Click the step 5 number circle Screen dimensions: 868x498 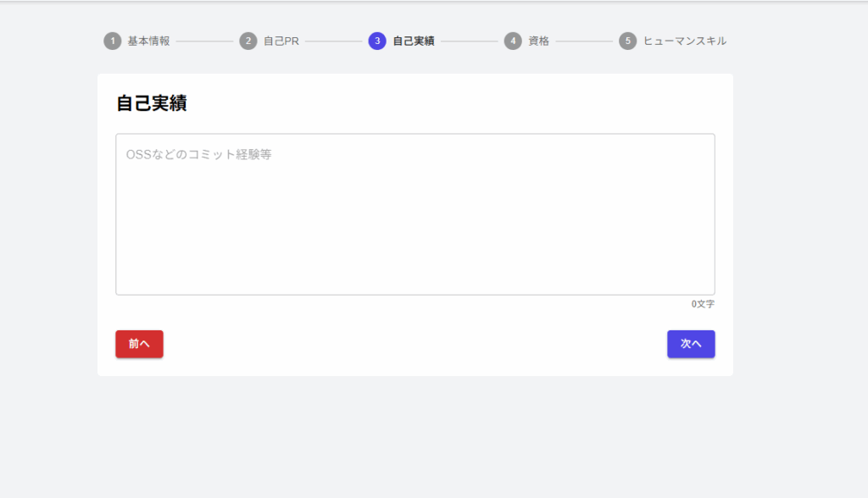point(627,41)
